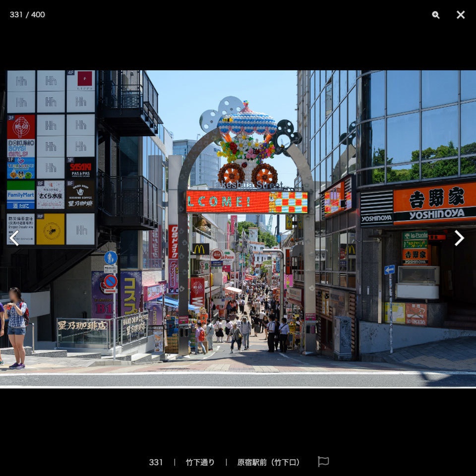Select the caption text 竹下通り

pyautogui.click(x=200, y=462)
